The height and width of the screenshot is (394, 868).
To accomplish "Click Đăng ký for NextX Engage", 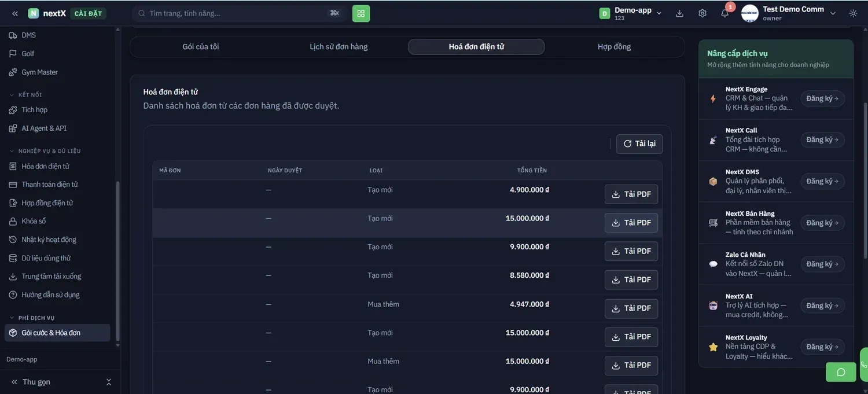I will click(823, 99).
